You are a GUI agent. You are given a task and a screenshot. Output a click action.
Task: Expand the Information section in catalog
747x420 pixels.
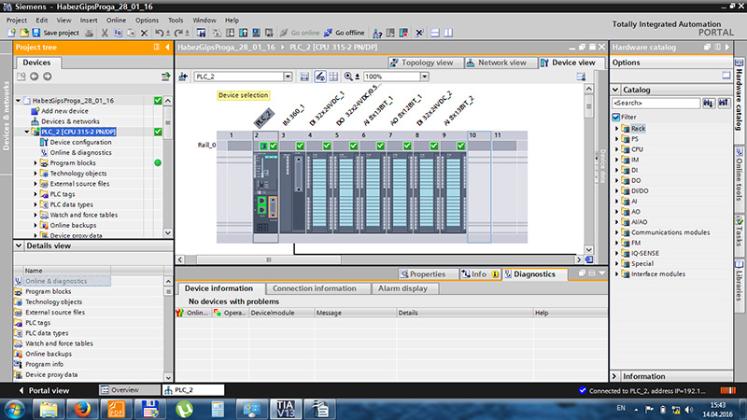(x=615, y=376)
